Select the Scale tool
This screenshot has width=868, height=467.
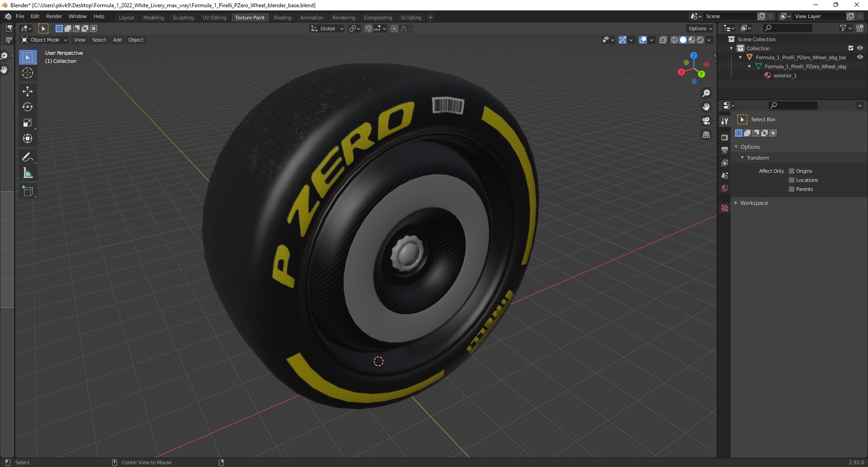[x=28, y=123]
